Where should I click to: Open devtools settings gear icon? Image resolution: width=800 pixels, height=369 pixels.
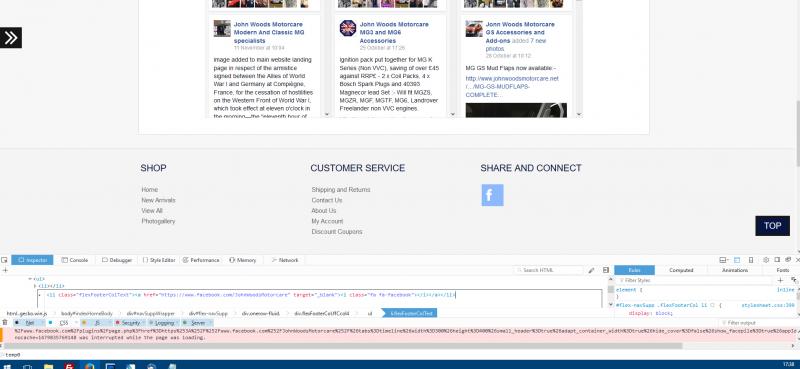click(766, 260)
